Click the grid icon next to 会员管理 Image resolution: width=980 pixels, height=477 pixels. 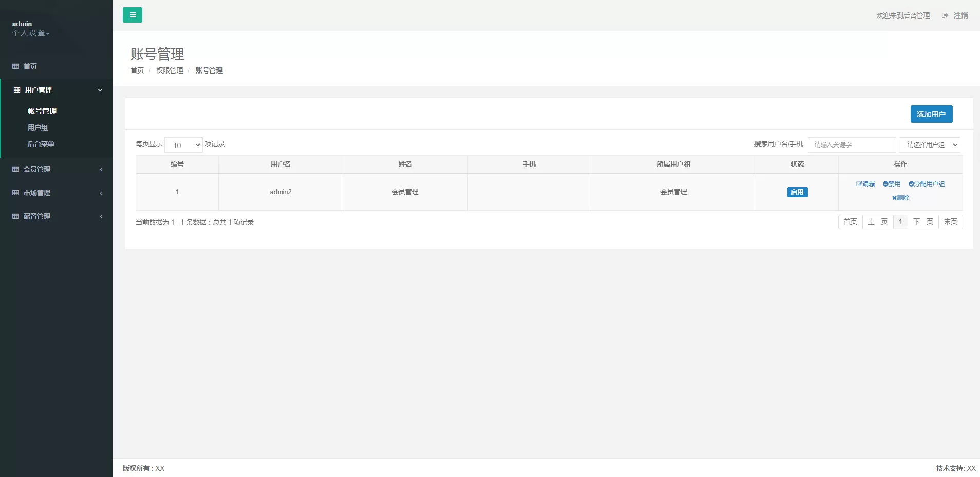tap(15, 169)
